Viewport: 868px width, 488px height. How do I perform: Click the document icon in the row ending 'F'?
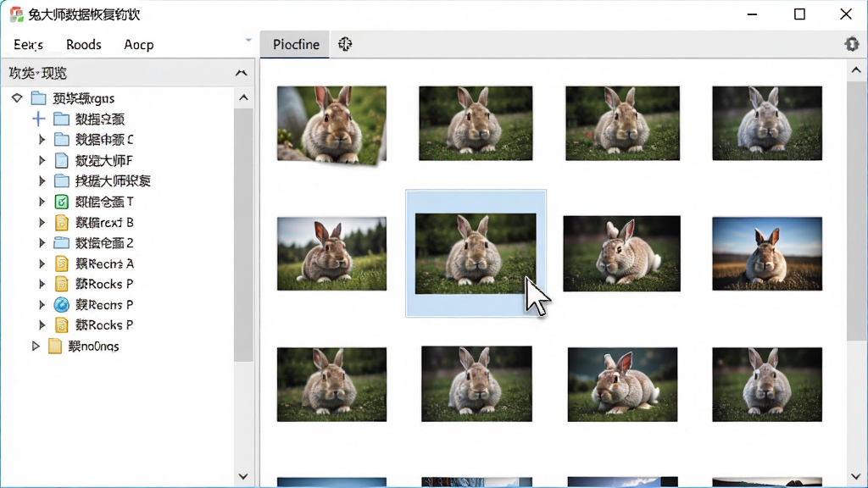click(x=61, y=160)
